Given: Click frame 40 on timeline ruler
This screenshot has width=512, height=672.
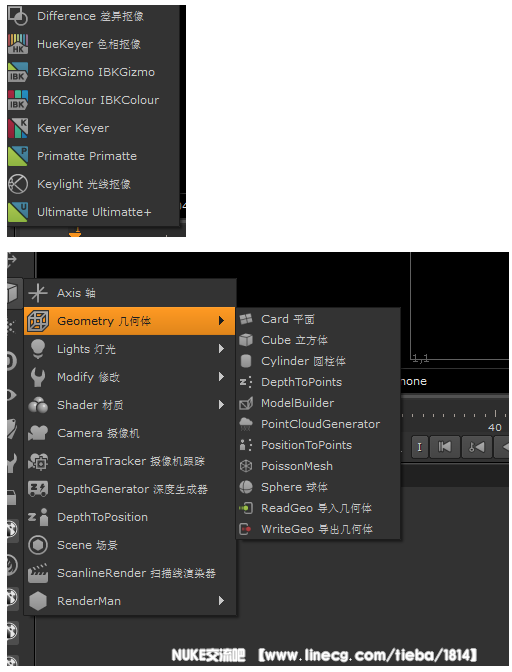Looking at the screenshot, I should coord(495,427).
